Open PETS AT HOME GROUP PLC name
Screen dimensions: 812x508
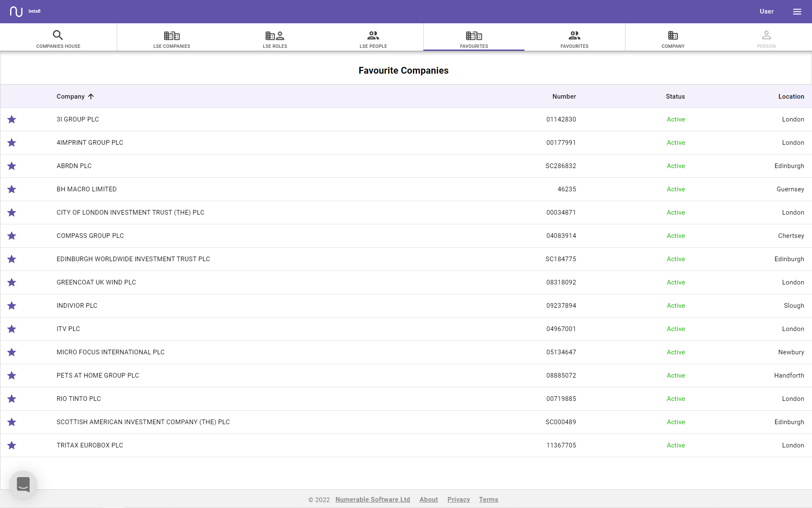(98, 375)
